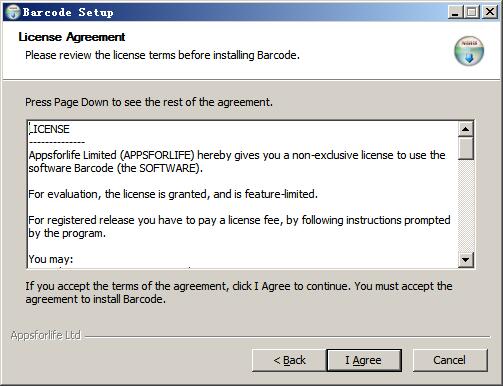The height and width of the screenshot is (386, 503).
Task: Click the Barcode Setup title bar text
Action: pyautogui.click(x=68, y=12)
